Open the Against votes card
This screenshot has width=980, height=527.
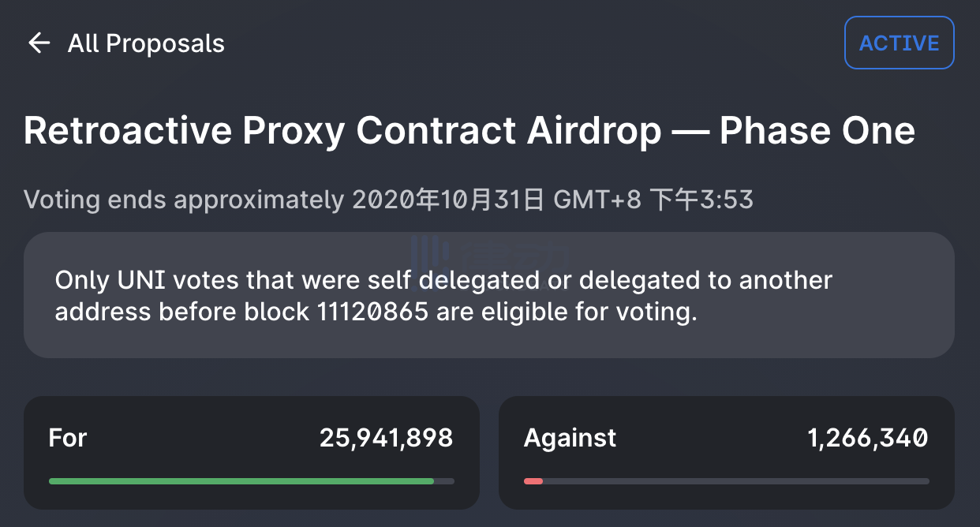(727, 452)
